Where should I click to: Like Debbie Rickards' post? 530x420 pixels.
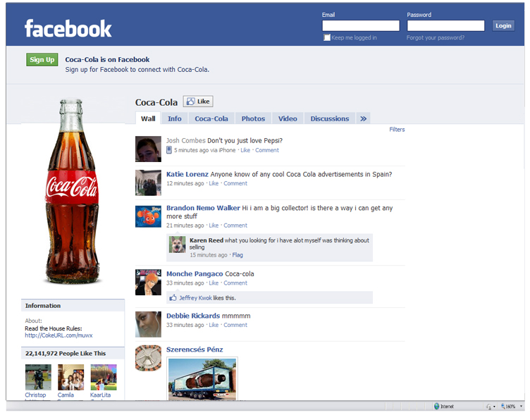click(214, 325)
